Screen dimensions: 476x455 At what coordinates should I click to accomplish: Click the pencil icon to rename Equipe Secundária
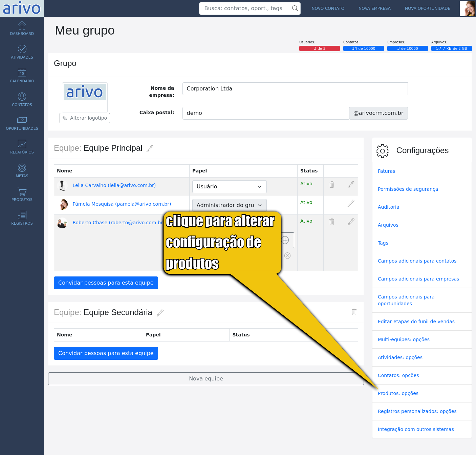click(x=160, y=313)
